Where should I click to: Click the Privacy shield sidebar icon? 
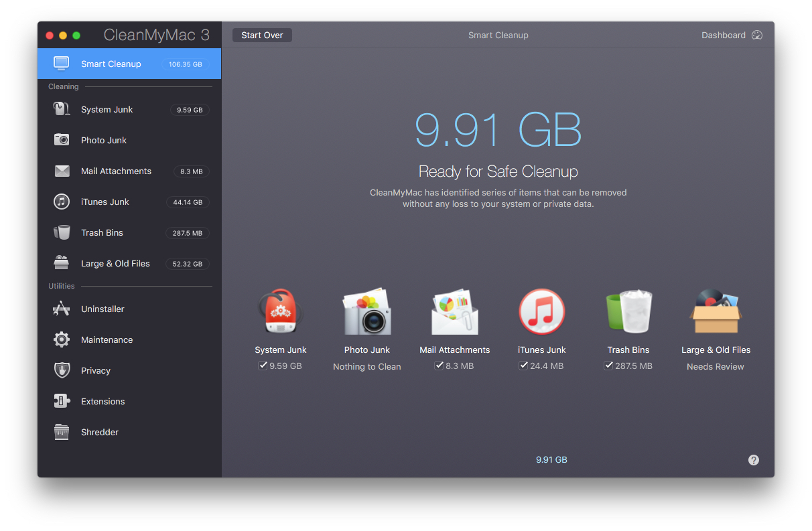(x=62, y=370)
